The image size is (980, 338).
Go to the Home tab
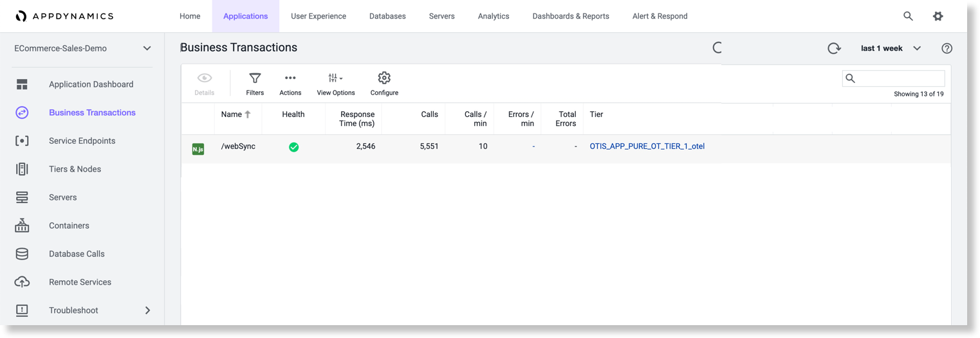190,16
